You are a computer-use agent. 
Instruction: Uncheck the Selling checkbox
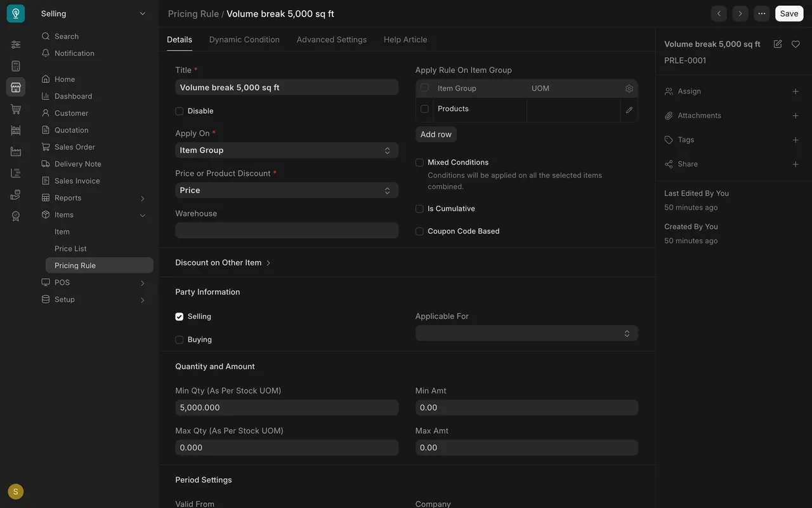[x=180, y=316]
